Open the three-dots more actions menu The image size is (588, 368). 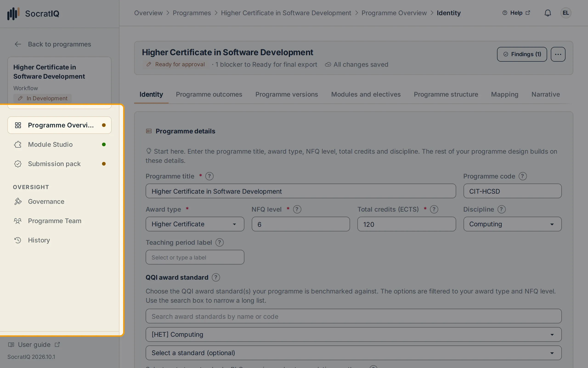[558, 54]
